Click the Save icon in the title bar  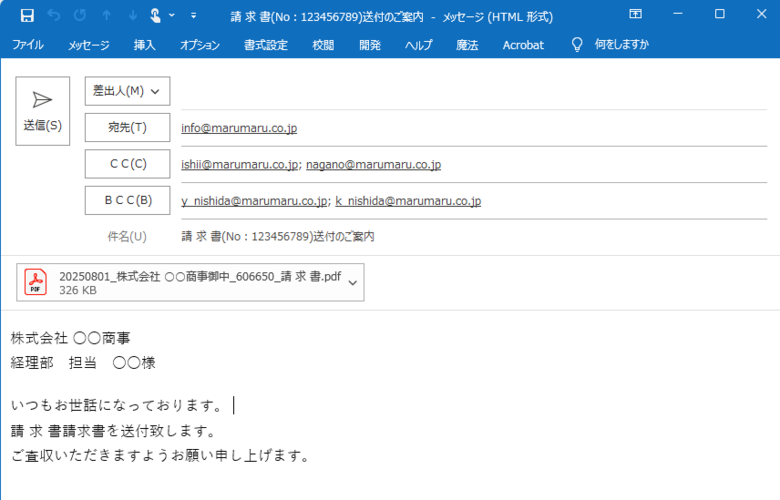27,15
